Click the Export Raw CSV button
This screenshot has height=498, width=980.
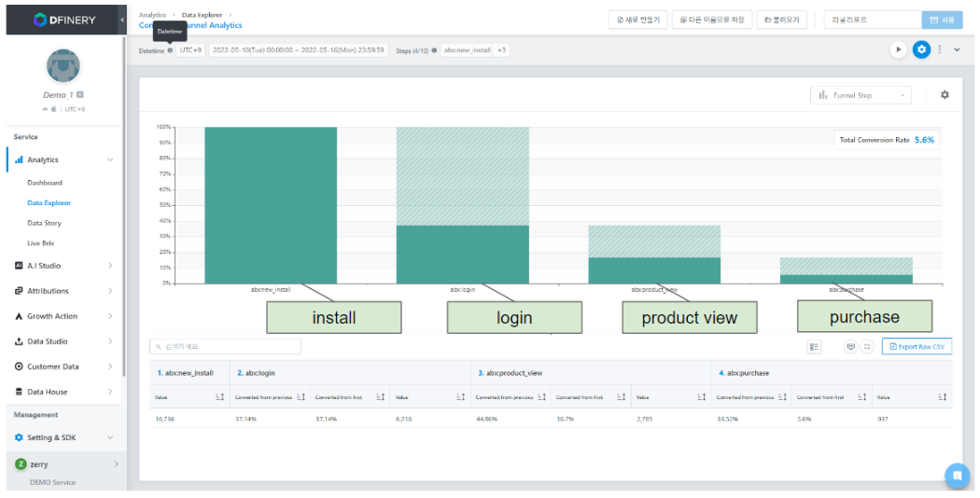917,347
